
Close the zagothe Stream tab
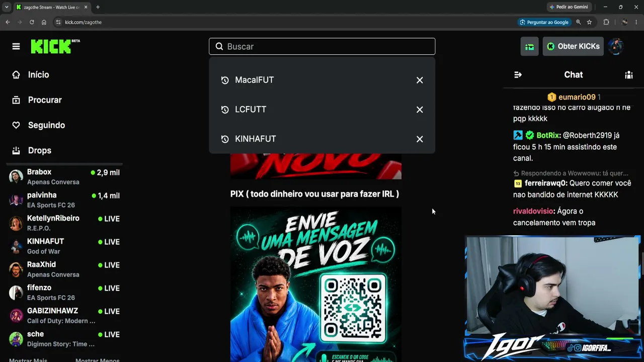tap(86, 7)
